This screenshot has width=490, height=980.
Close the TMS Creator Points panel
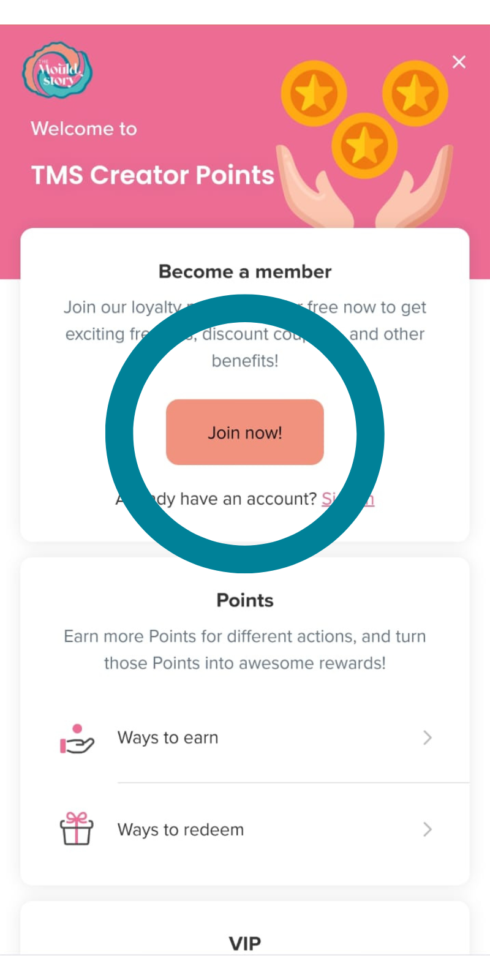459,62
